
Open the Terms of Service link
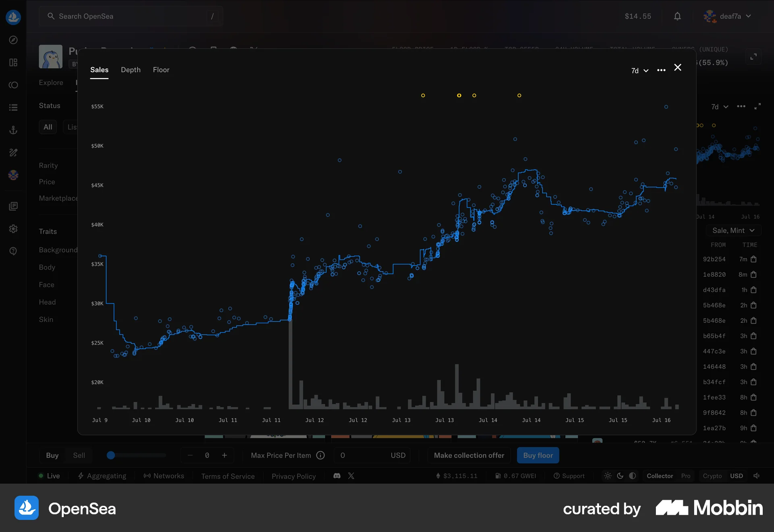point(228,476)
